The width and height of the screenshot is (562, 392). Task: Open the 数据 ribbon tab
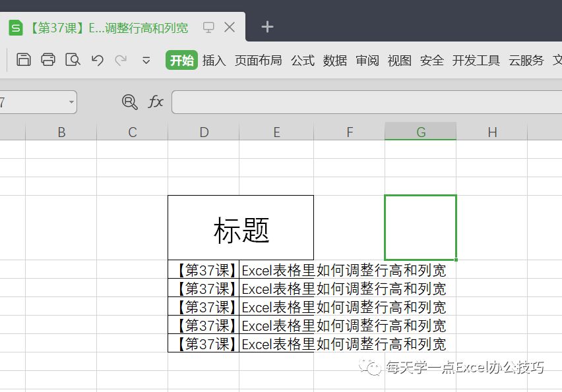tap(335, 60)
